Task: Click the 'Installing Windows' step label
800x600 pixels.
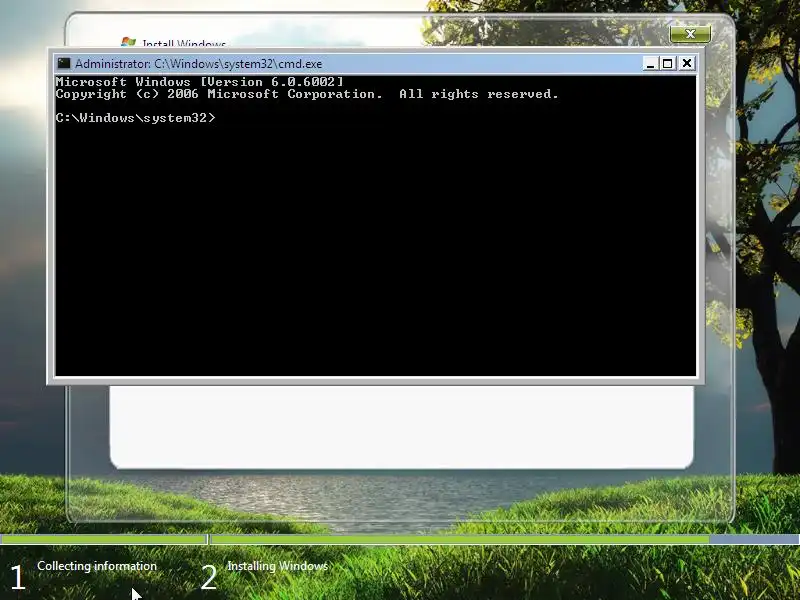Action: [x=278, y=566]
